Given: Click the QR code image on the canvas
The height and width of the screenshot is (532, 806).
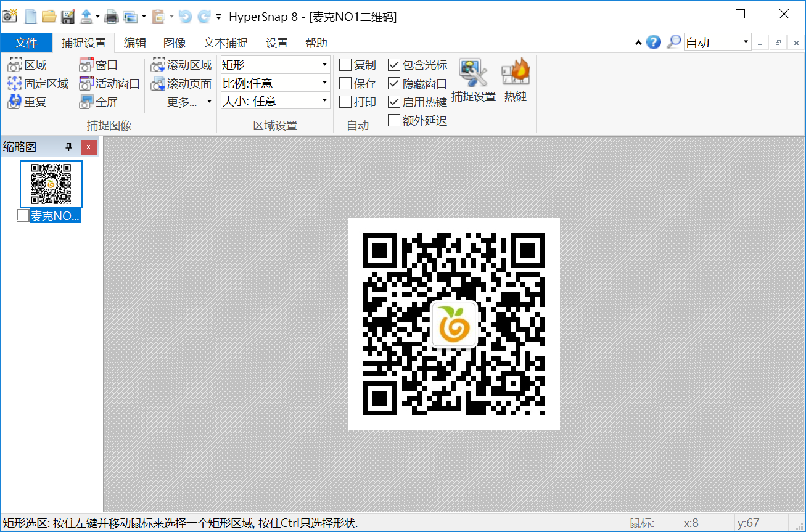Looking at the screenshot, I should click(454, 324).
